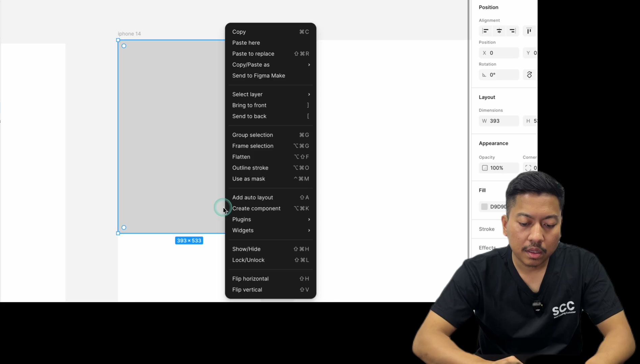The image size is (640, 364).
Task: Choose Outline stroke
Action: coord(270,168)
